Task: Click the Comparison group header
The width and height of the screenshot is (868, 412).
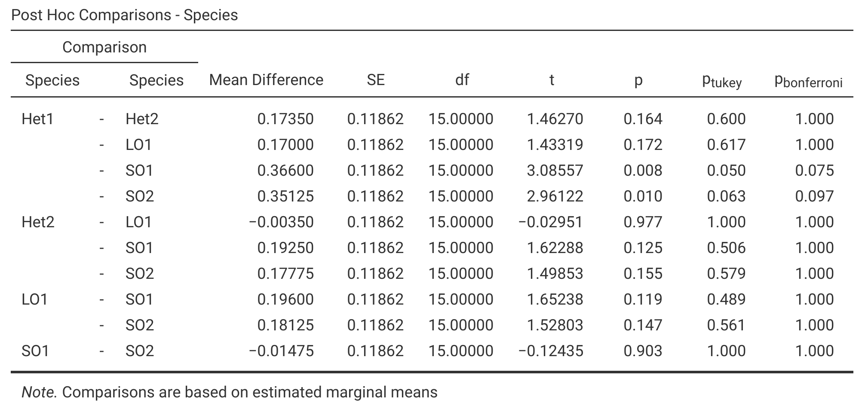Action: (104, 47)
